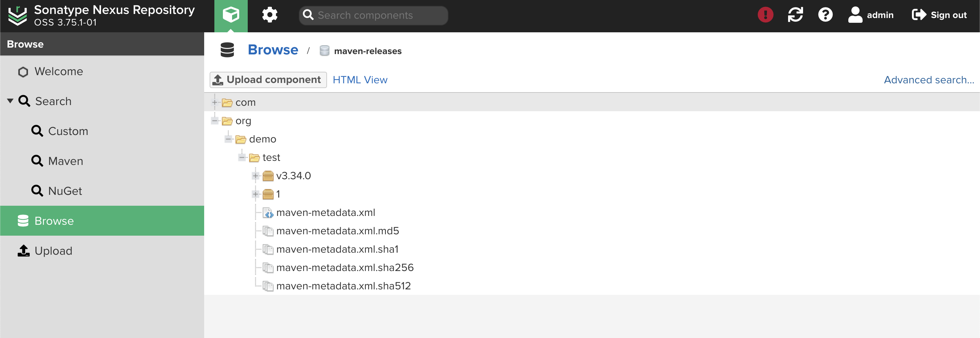Viewport: 980px width, 338px height.
Task: Expand the com folder node
Action: (x=215, y=102)
